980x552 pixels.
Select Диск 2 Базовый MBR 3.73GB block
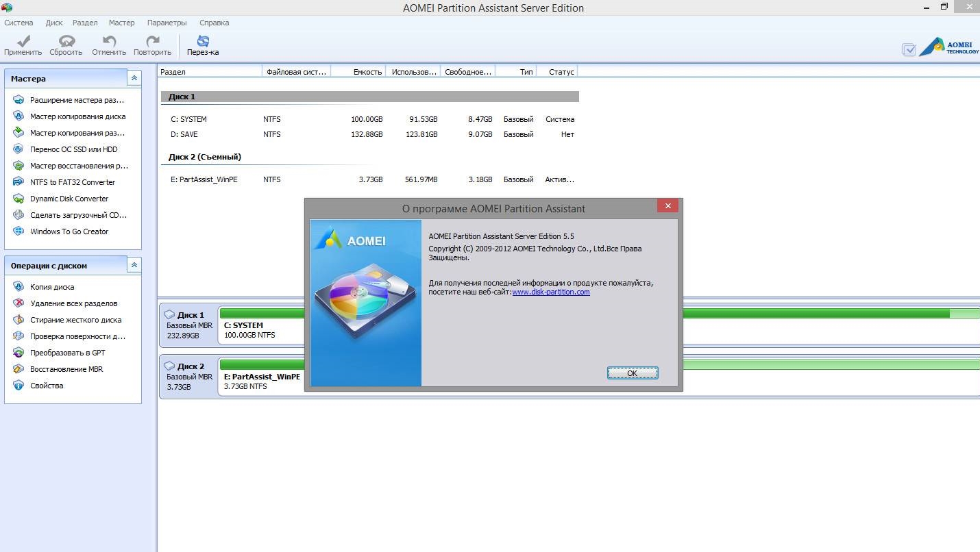click(189, 377)
